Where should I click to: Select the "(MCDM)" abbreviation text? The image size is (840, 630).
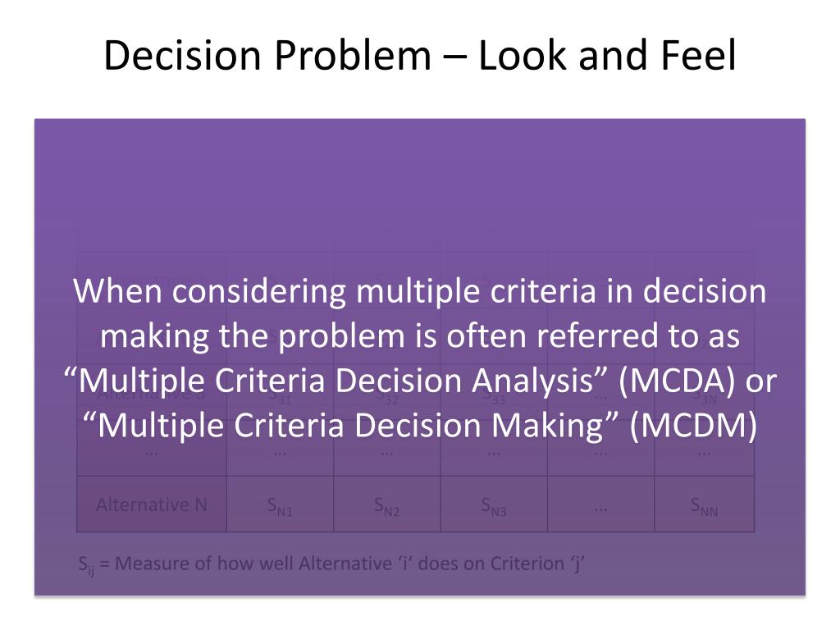click(694, 426)
